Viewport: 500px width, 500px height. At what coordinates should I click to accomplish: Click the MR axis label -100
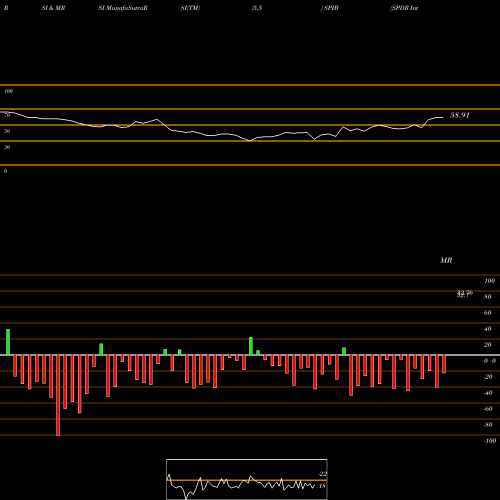[x=490, y=441]
